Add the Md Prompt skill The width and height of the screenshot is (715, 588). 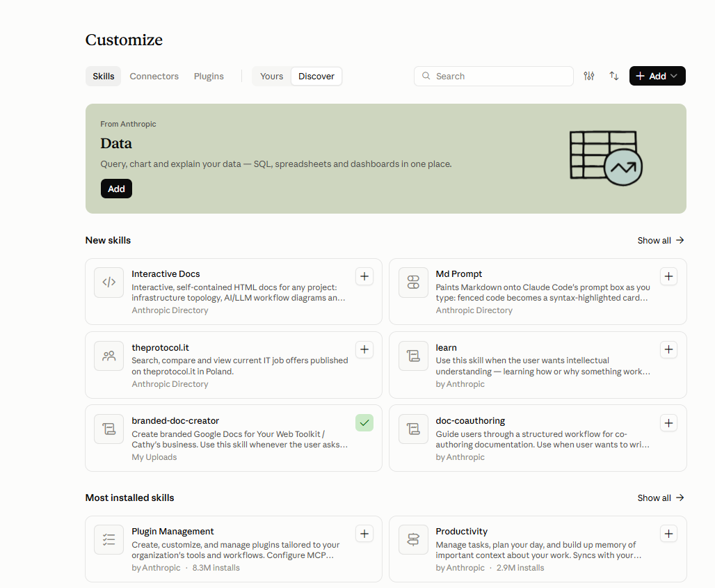[668, 276]
